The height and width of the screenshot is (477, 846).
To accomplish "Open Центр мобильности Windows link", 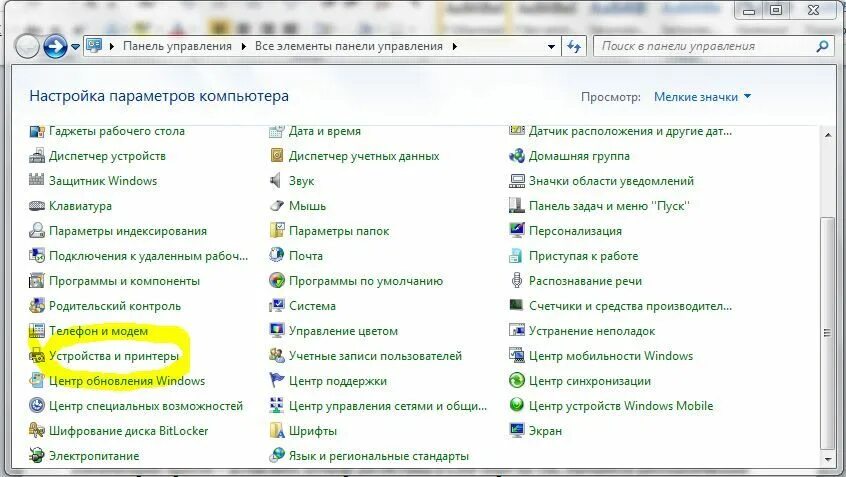I will click(x=611, y=356).
